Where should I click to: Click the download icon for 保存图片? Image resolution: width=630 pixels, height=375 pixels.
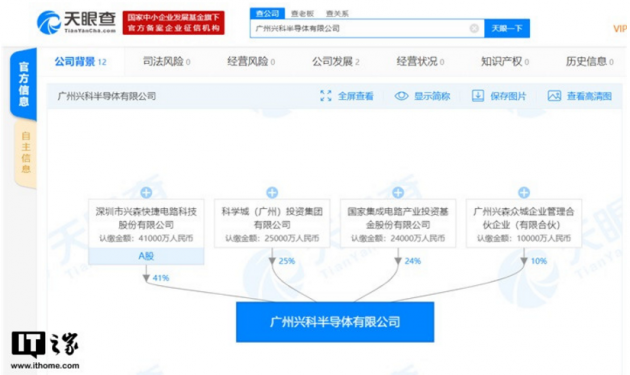click(478, 96)
